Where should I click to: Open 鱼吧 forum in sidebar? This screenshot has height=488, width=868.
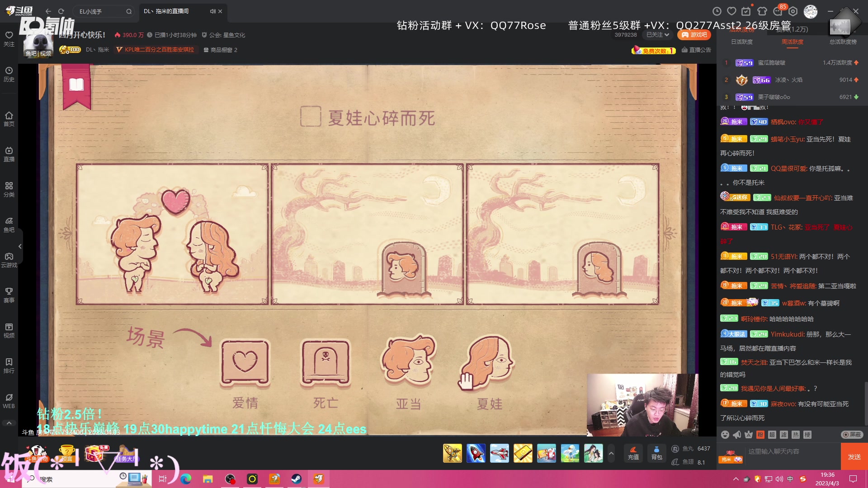[9, 225]
